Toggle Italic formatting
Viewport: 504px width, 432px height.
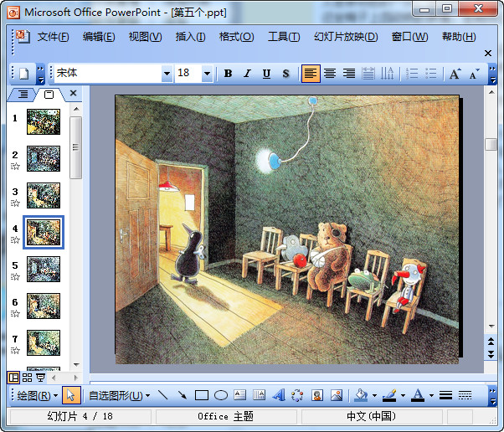click(x=247, y=74)
